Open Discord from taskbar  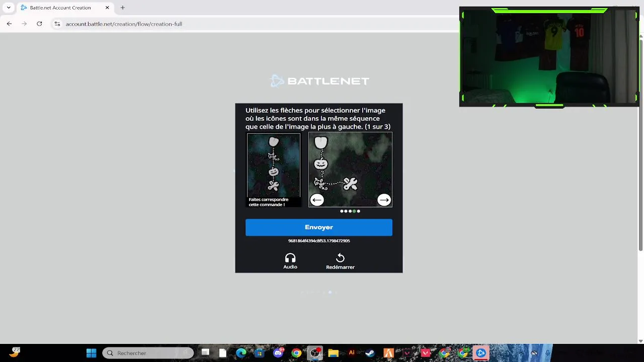tap(278, 353)
